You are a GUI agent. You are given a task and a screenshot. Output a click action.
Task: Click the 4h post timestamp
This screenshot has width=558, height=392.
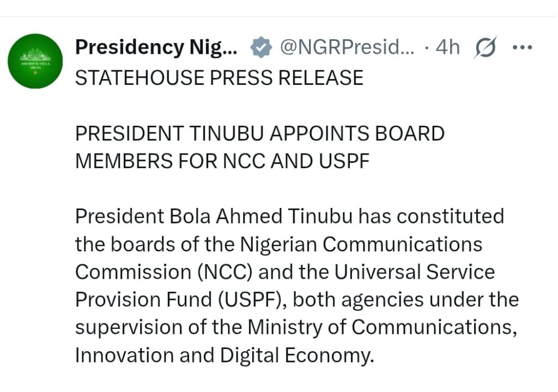[x=448, y=47]
